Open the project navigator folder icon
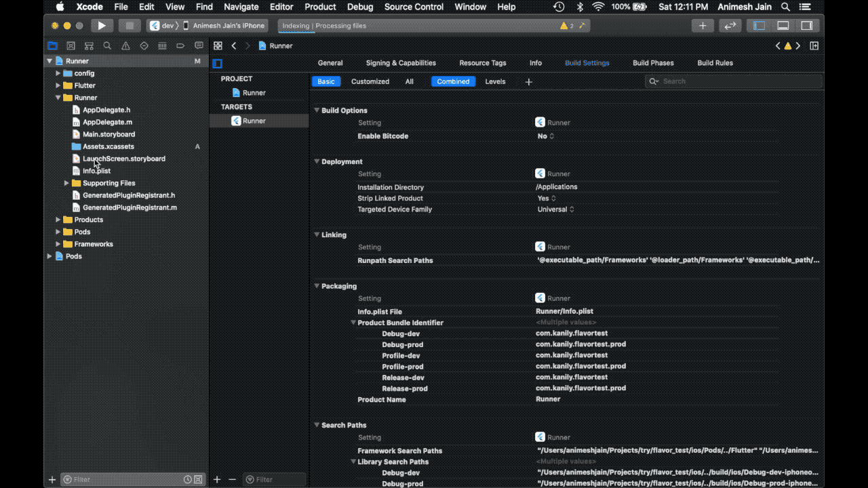Viewport: 868px width, 488px height. 52,46
